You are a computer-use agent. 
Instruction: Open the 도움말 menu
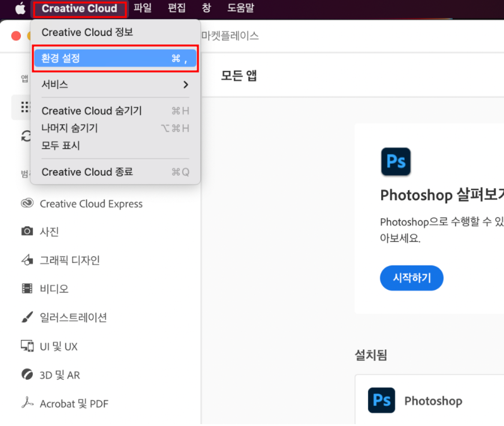241,8
